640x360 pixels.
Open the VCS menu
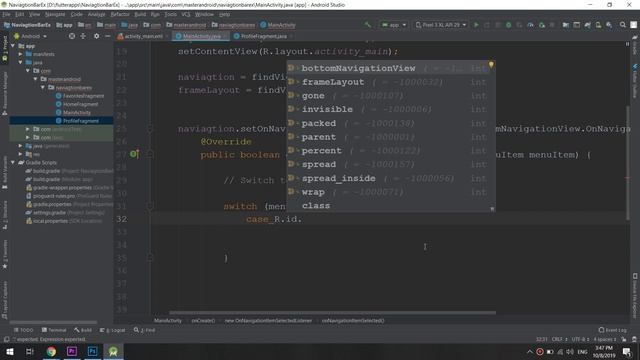coord(186,14)
